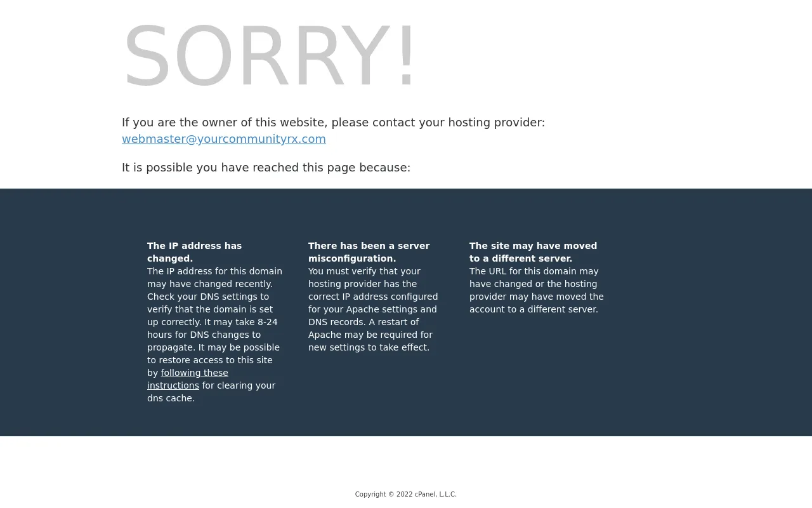Click "propagate. It may be possible" line

214,347
